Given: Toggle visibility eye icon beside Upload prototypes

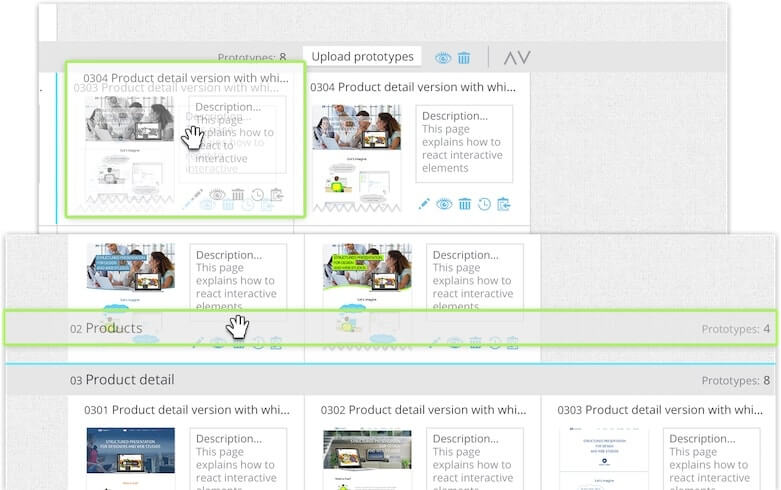Looking at the screenshot, I should tap(443, 58).
